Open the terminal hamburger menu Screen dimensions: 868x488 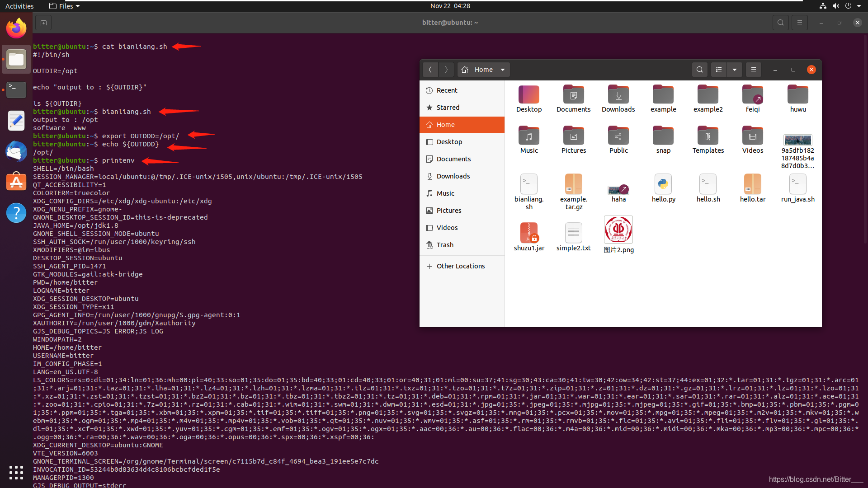pyautogui.click(x=799, y=23)
